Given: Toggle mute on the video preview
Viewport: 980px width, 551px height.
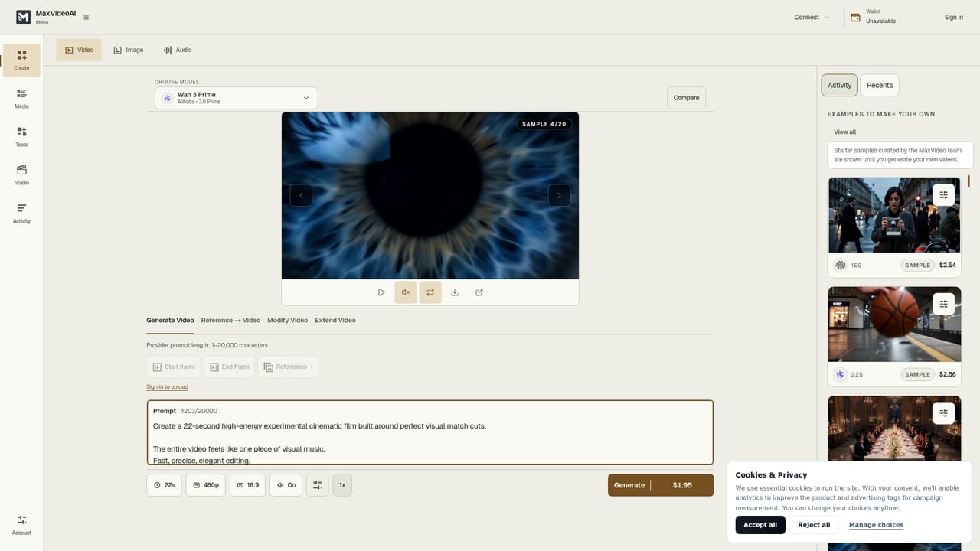Looking at the screenshot, I should 406,292.
